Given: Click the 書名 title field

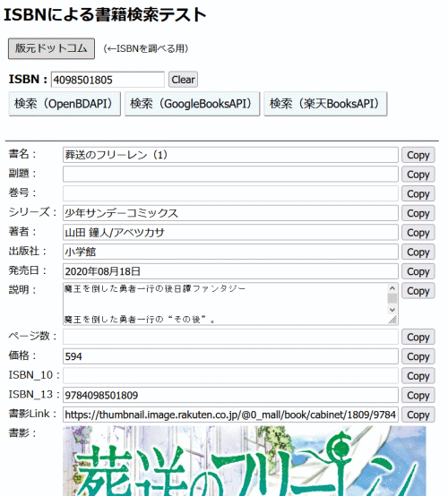Looking at the screenshot, I should click(x=230, y=155).
